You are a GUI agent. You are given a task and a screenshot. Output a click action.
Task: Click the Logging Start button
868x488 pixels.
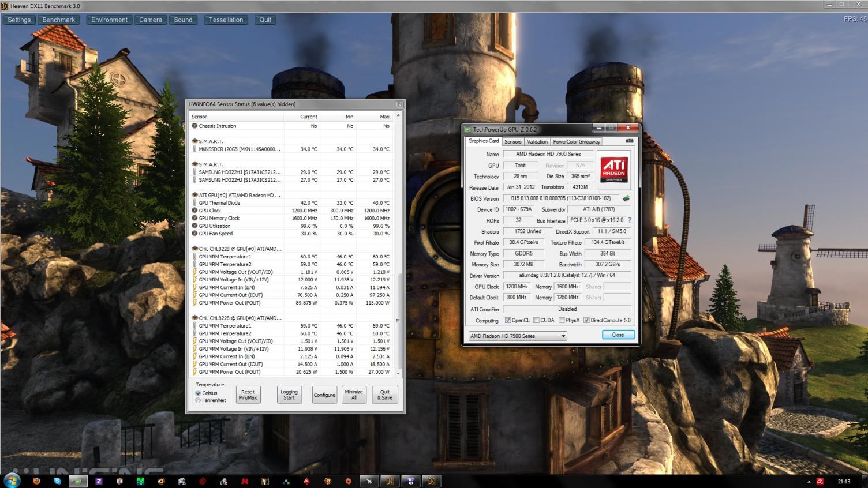[289, 395]
